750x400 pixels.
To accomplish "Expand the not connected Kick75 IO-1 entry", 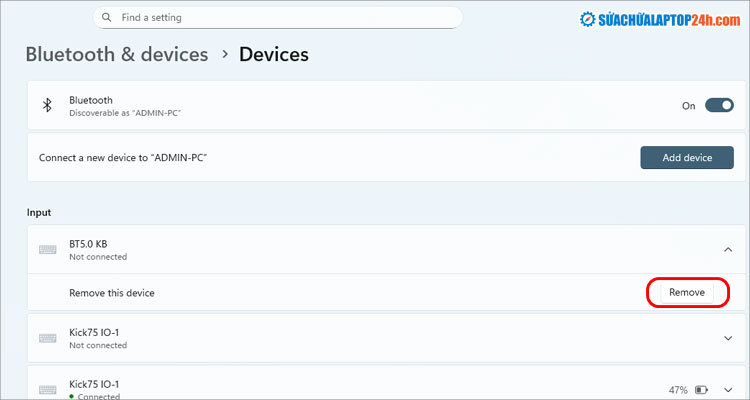I will coord(727,338).
